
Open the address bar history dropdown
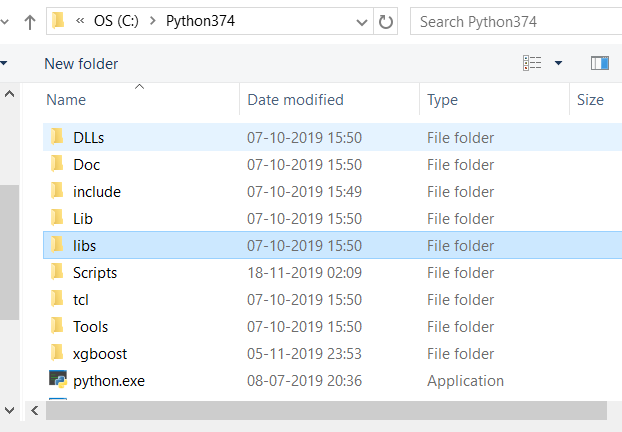[361, 22]
